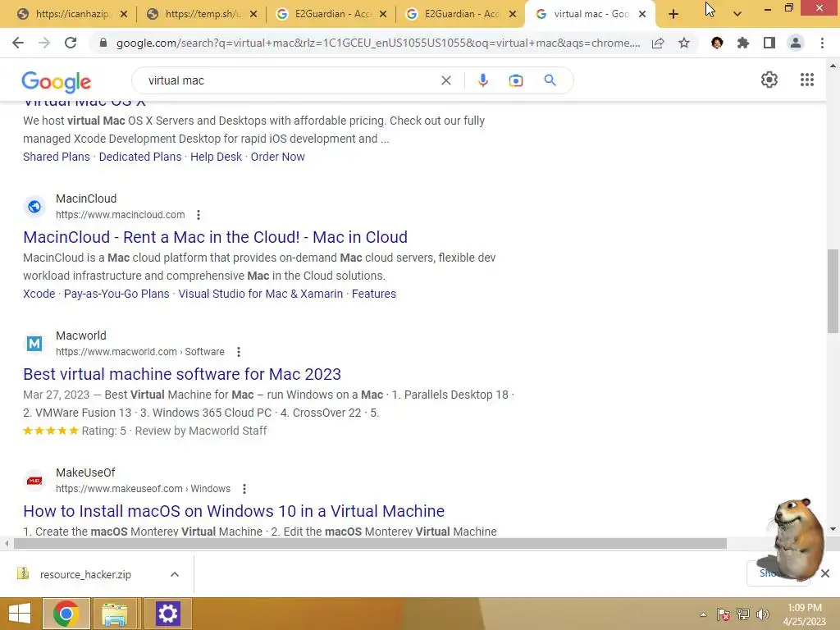Open the Help Desk sitelink
The height and width of the screenshot is (630, 840).
[216, 157]
